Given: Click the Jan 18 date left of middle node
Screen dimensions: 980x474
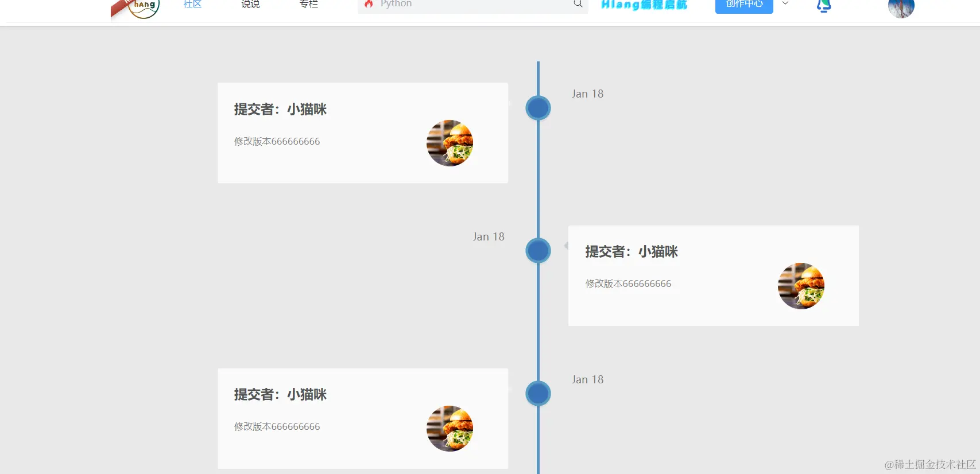Looking at the screenshot, I should pos(489,236).
